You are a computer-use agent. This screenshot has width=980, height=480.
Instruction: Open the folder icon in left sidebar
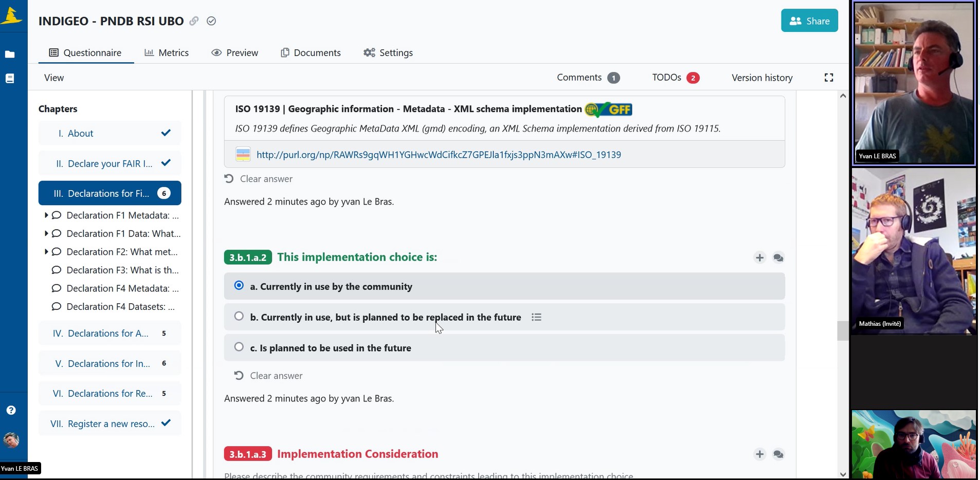click(x=10, y=54)
